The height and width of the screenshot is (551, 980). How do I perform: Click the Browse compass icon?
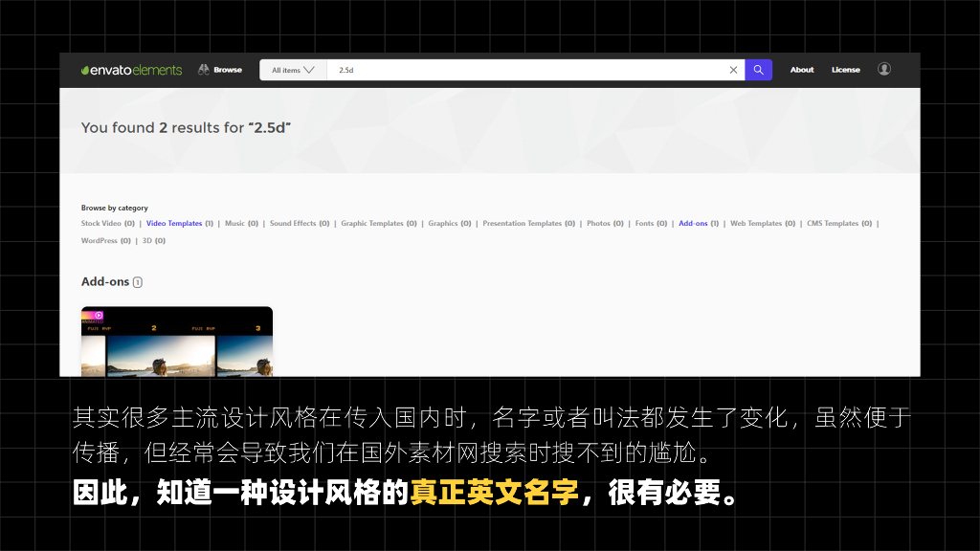(x=202, y=69)
